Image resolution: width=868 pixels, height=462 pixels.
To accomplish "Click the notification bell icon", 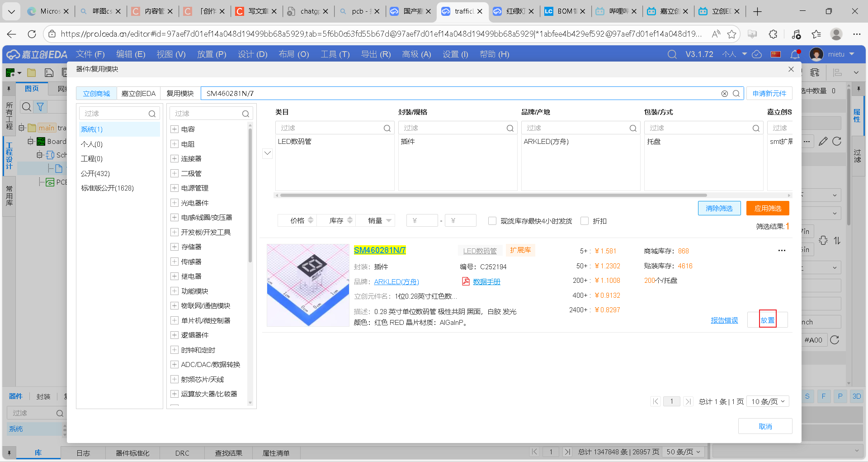I will [794, 54].
